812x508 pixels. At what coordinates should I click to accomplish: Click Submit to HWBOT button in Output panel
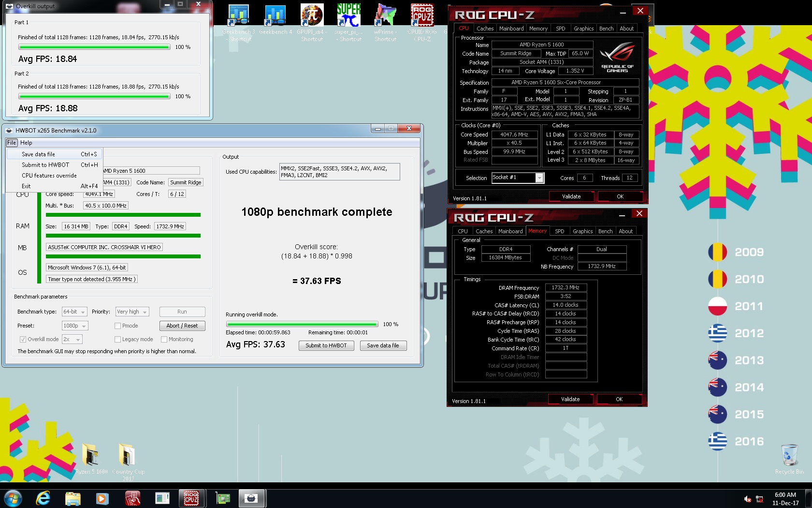(326, 345)
